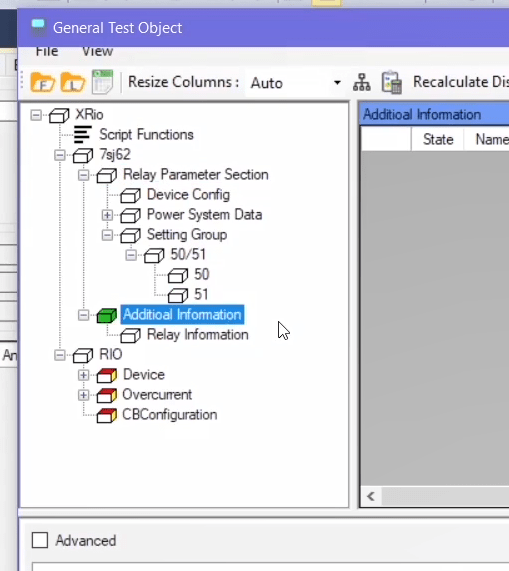Expand the Overcurrent node
The width and height of the screenshot is (509, 571).
[x=83, y=395]
